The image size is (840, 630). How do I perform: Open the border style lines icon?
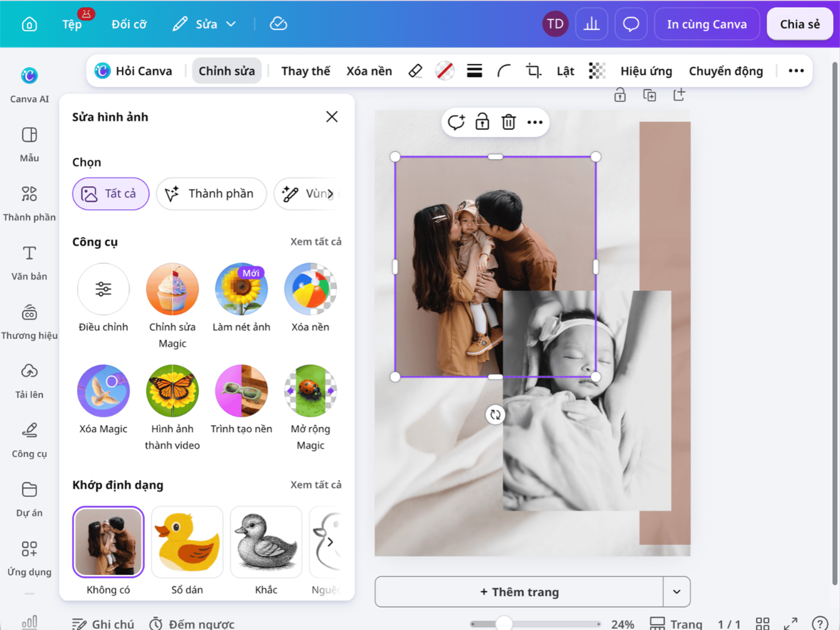pyautogui.click(x=474, y=71)
